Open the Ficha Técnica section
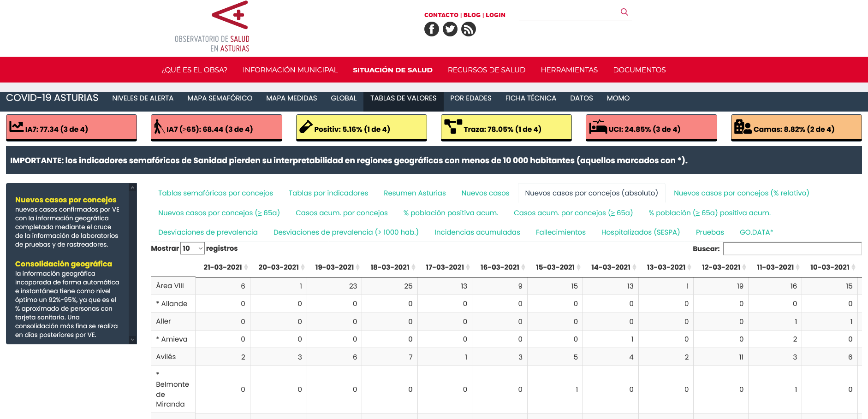Screen dimensions: 868x419 (531, 98)
